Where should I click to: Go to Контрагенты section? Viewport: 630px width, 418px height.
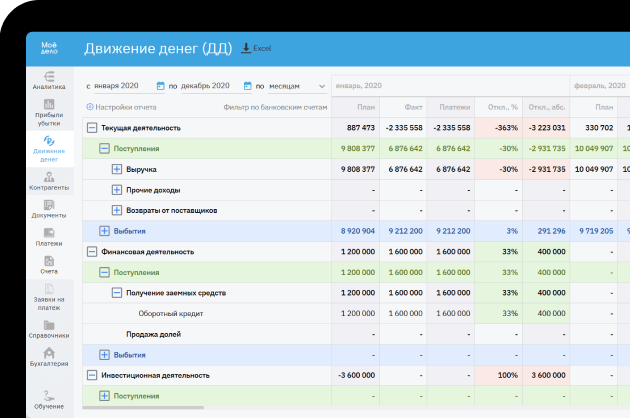point(49,181)
